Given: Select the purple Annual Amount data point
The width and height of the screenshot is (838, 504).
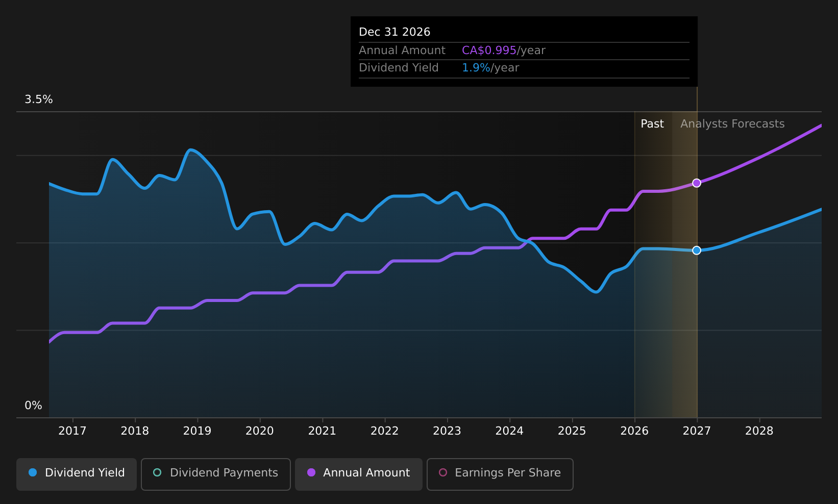Looking at the screenshot, I should coord(697,183).
